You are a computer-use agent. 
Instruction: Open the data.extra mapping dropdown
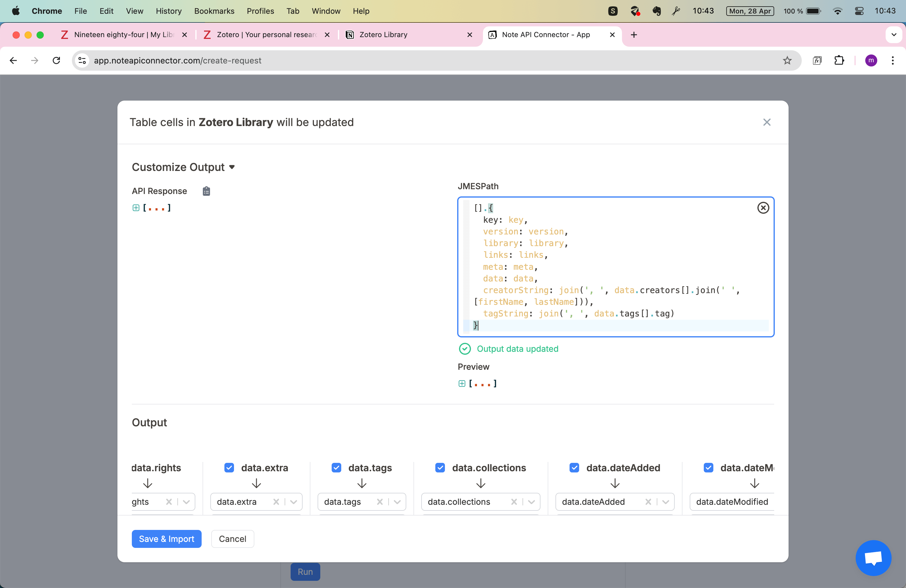coord(293,502)
